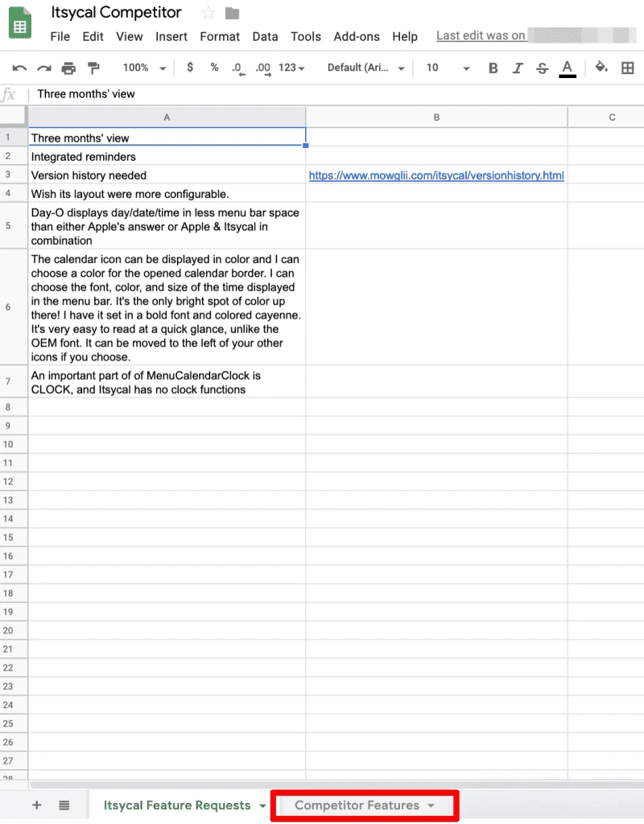644x824 pixels.
Task: Add a new sheet with plus icon
Action: [x=37, y=805]
